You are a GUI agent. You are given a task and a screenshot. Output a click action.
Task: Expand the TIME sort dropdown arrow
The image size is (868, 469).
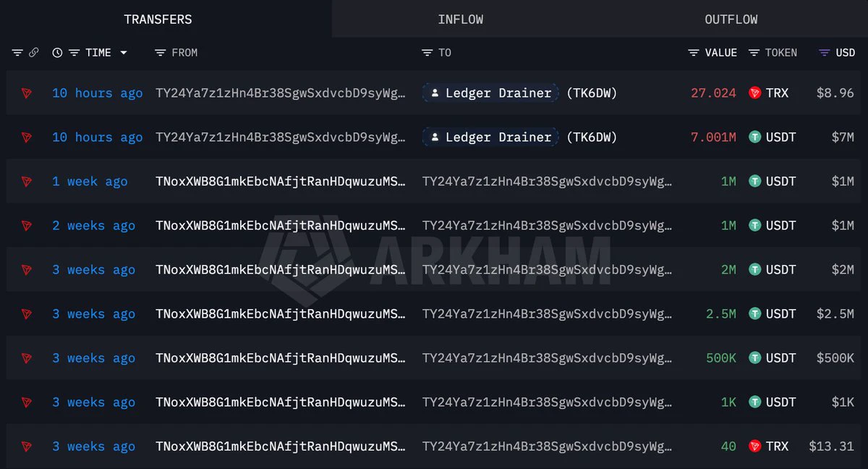pyautogui.click(x=124, y=53)
